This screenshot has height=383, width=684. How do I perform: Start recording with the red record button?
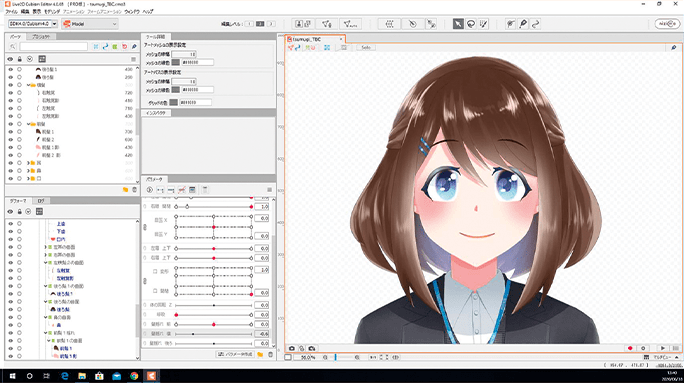[x=630, y=348]
